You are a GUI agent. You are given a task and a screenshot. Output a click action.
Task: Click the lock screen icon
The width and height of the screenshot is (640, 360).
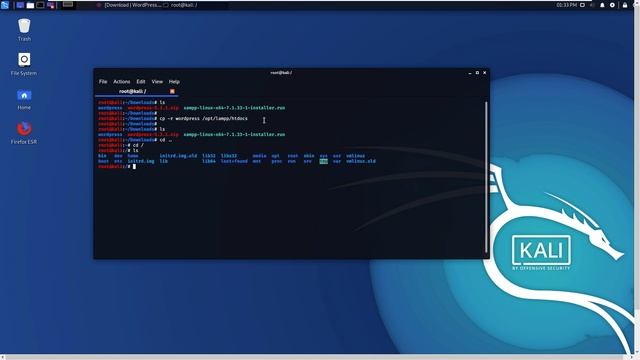click(624, 5)
